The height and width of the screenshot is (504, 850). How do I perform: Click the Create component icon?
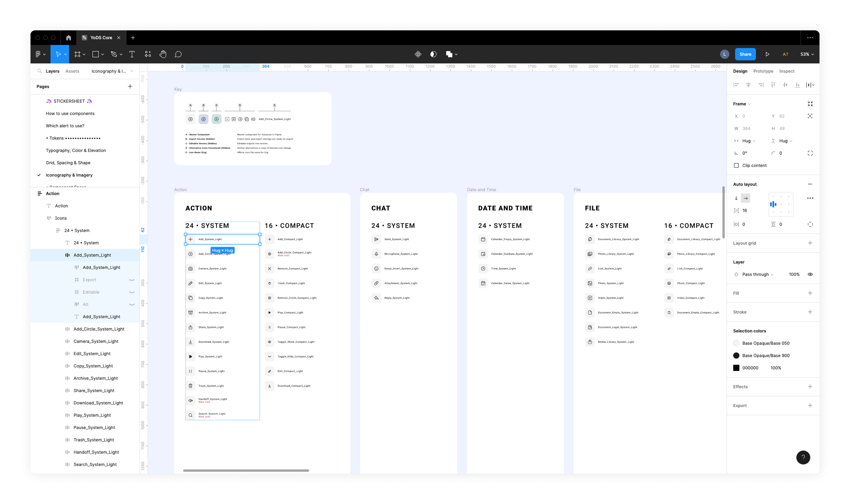pyautogui.click(x=418, y=54)
